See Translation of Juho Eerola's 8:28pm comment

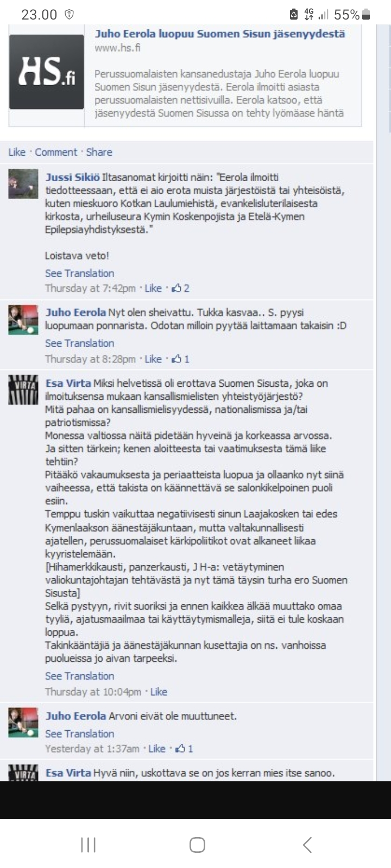(79, 343)
